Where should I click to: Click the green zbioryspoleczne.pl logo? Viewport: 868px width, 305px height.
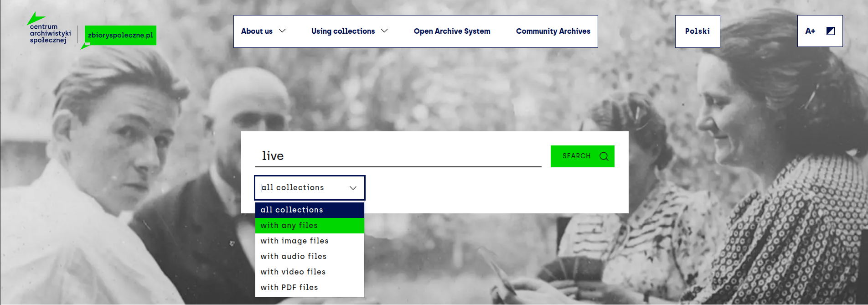pos(120,35)
